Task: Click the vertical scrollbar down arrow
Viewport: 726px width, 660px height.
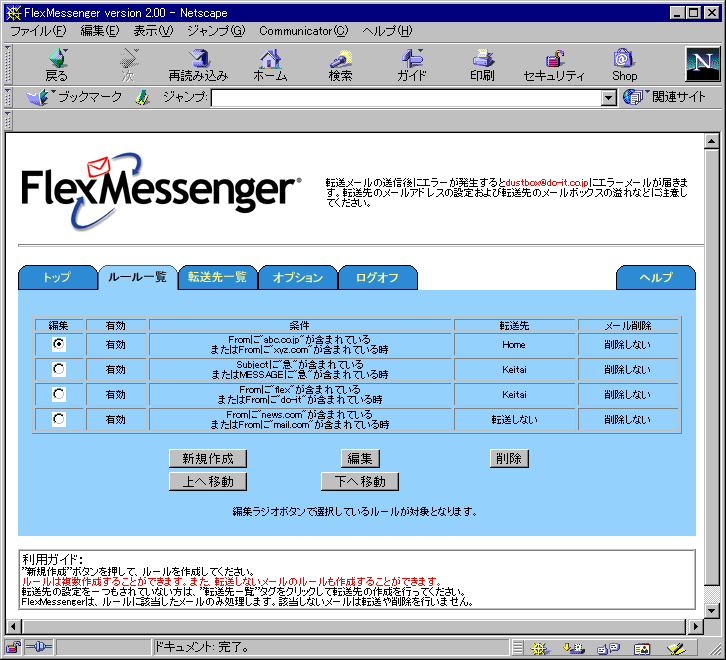Action: point(712,611)
